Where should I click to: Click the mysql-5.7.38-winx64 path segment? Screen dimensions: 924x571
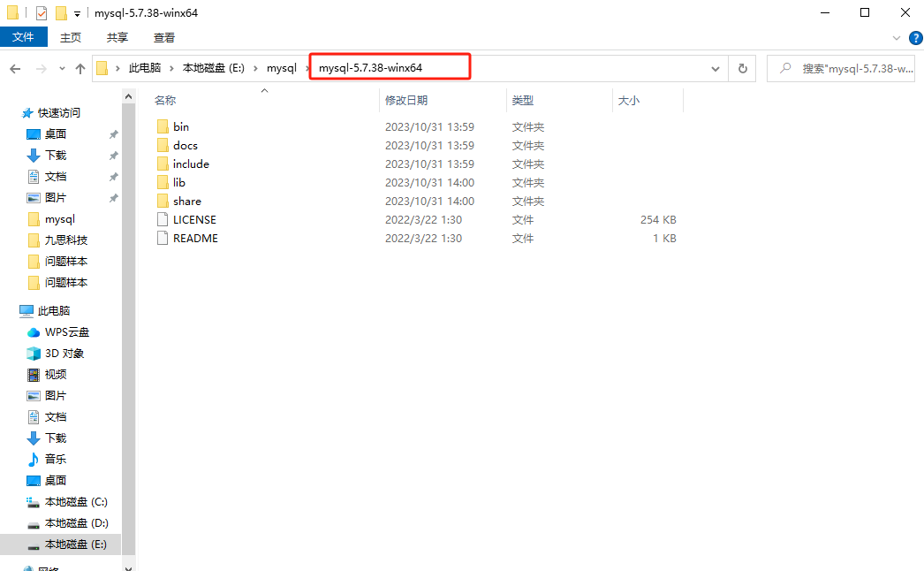371,68
